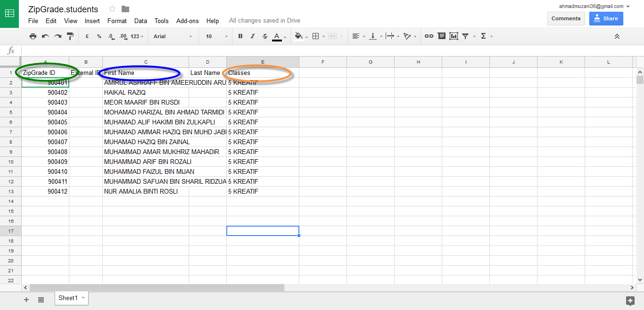Open the View menu
The height and width of the screenshot is (310, 644).
click(71, 21)
